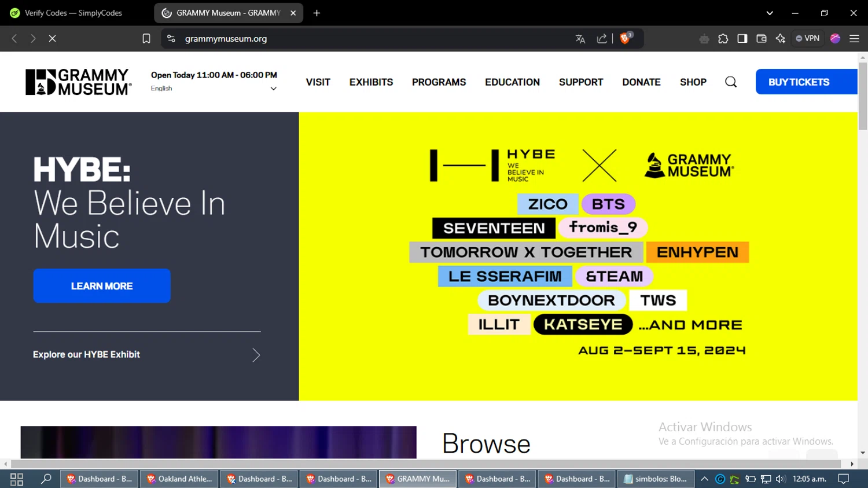Open Windows taskbar search

46,479
